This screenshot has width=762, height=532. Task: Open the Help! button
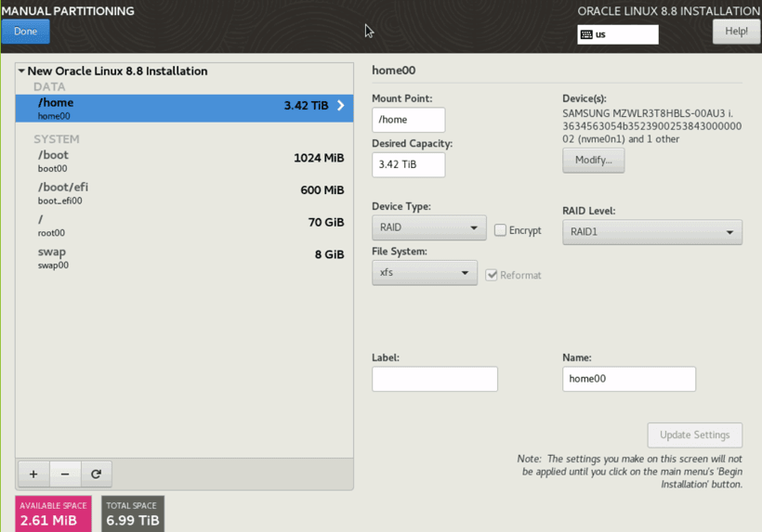(x=736, y=32)
